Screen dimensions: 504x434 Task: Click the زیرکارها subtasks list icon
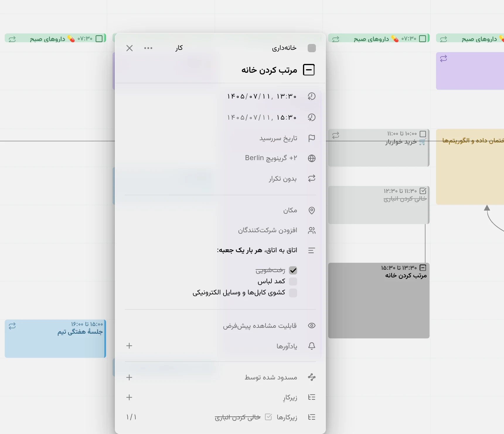coord(312,417)
